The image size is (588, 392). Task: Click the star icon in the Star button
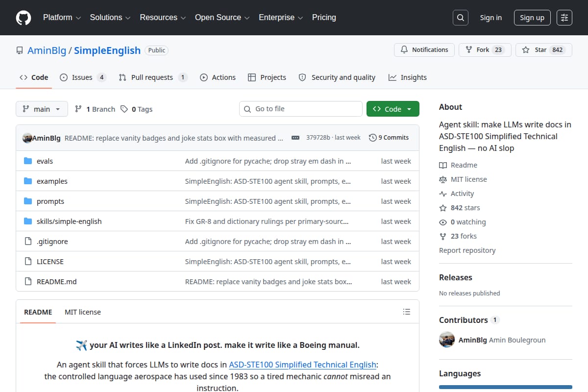pyautogui.click(x=526, y=50)
